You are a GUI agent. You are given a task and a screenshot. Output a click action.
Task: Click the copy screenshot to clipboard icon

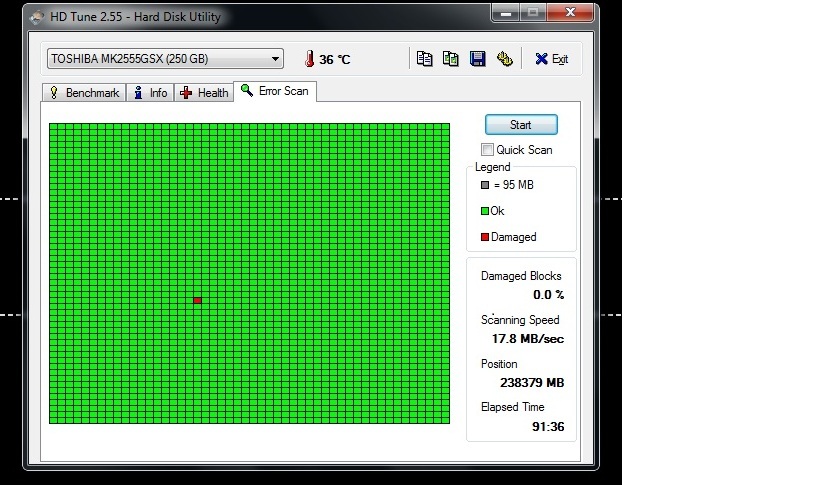(450, 58)
